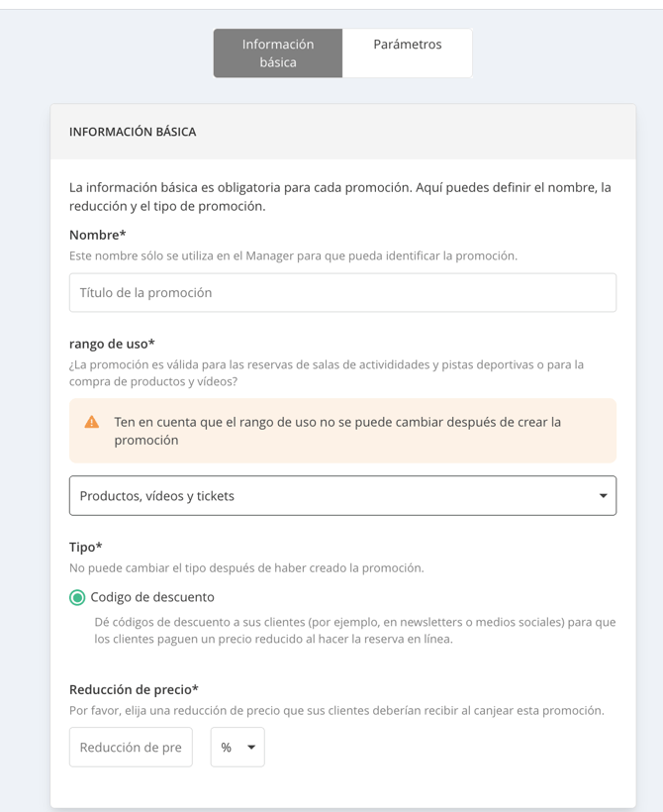Click the Nombre* field label

coord(98,235)
